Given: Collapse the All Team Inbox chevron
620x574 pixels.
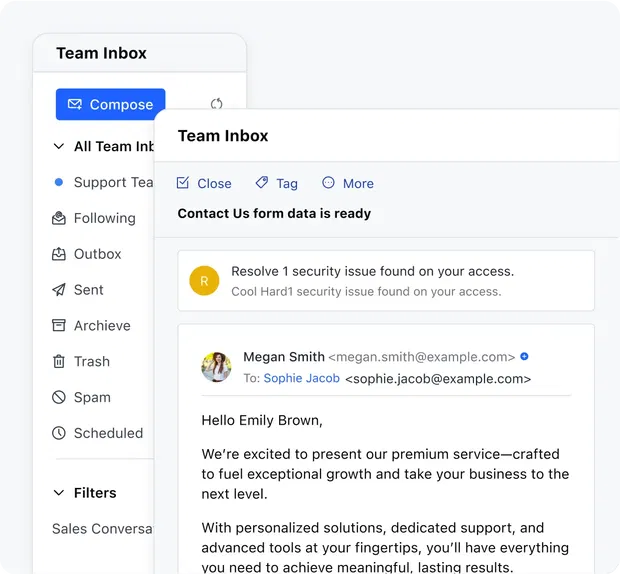Looking at the screenshot, I should tap(59, 146).
